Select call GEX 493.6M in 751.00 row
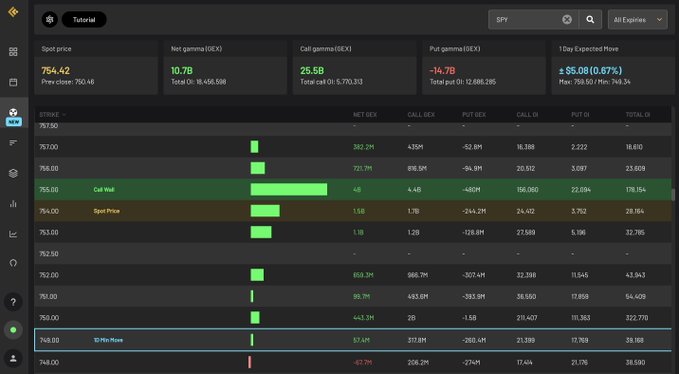This screenshot has height=374, width=679. [417, 297]
